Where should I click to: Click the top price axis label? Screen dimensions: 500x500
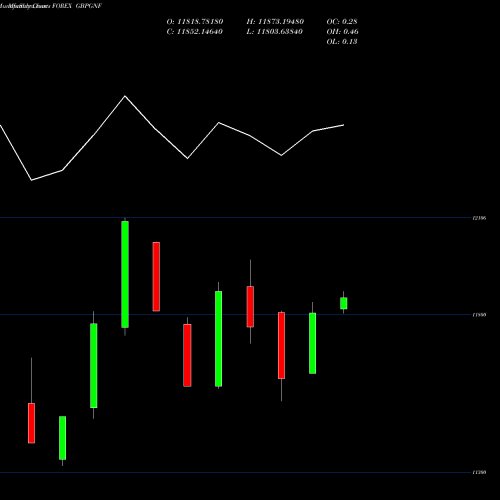coord(479,218)
